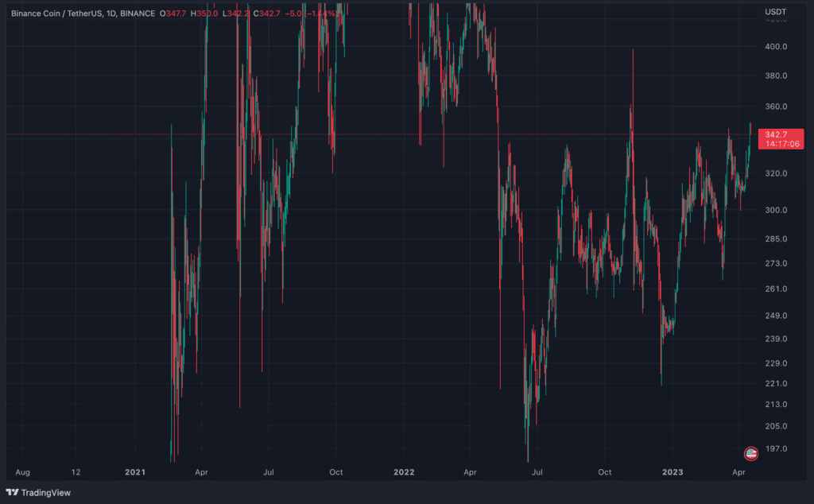This screenshot has height=504, width=814.
Task: Click the 2021 year label on the time axis
Action: click(135, 472)
